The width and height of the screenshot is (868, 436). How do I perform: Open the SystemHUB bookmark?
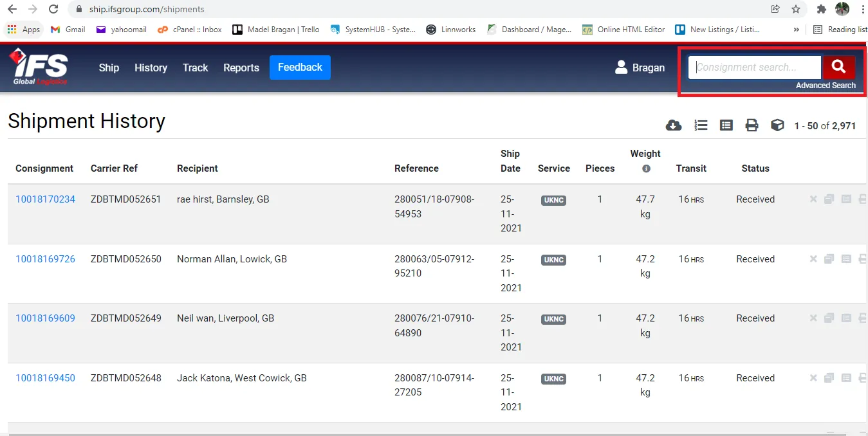coord(373,30)
